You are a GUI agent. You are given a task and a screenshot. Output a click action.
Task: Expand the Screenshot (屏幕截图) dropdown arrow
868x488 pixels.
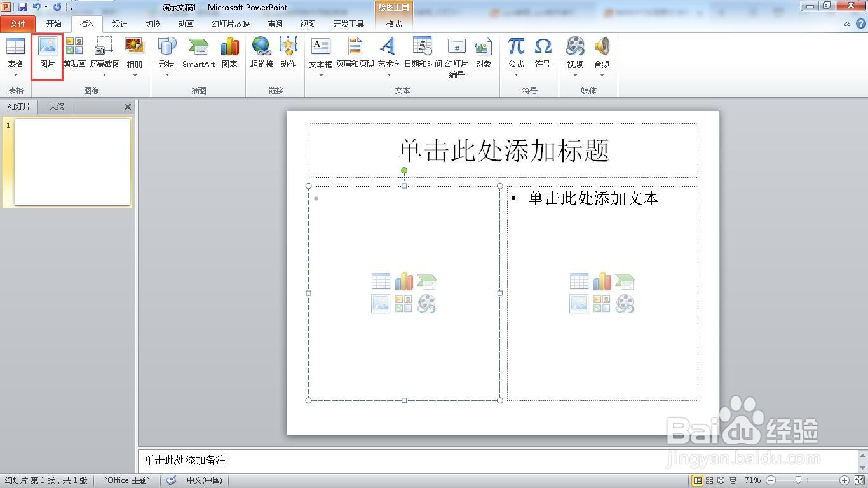(x=104, y=75)
